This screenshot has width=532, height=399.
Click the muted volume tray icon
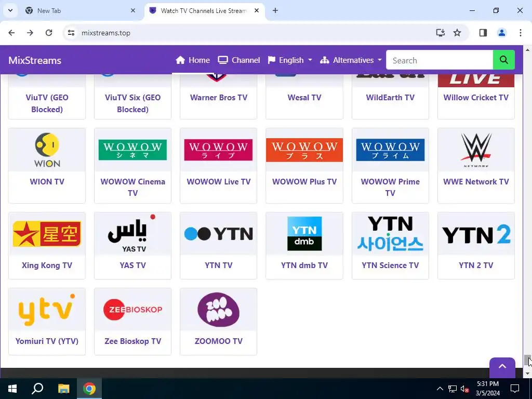pyautogui.click(x=464, y=389)
